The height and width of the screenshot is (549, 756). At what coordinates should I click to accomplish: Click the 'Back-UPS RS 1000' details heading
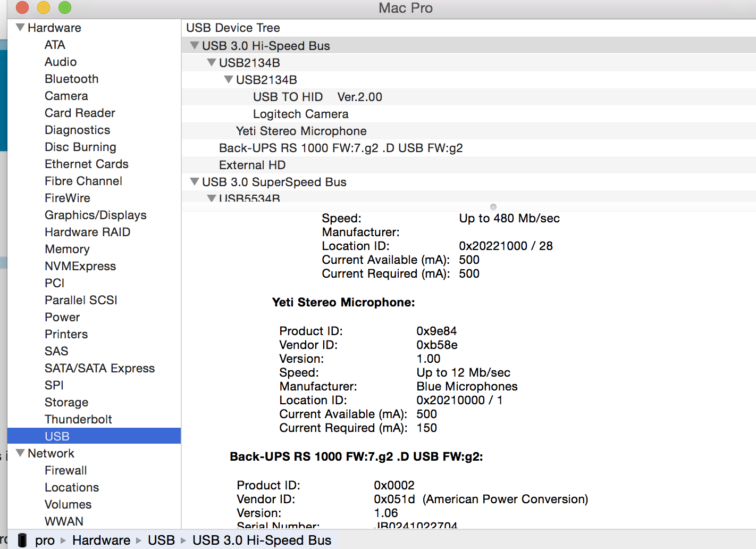click(356, 456)
